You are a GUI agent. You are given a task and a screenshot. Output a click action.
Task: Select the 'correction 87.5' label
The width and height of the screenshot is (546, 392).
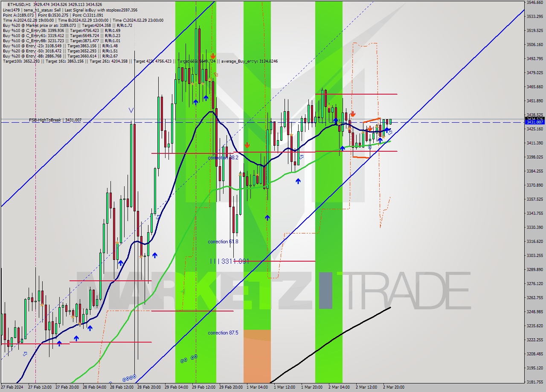(x=223, y=333)
